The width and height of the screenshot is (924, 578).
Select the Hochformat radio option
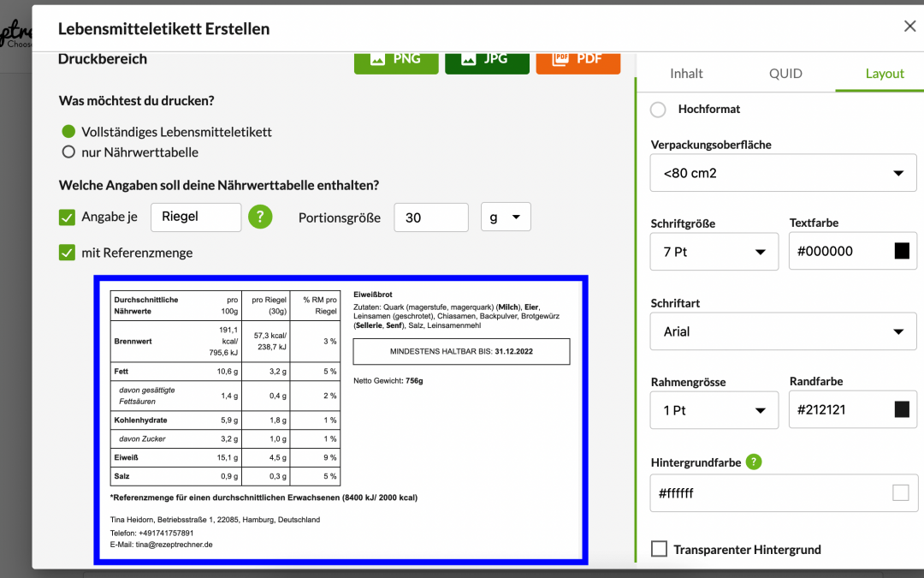658,110
